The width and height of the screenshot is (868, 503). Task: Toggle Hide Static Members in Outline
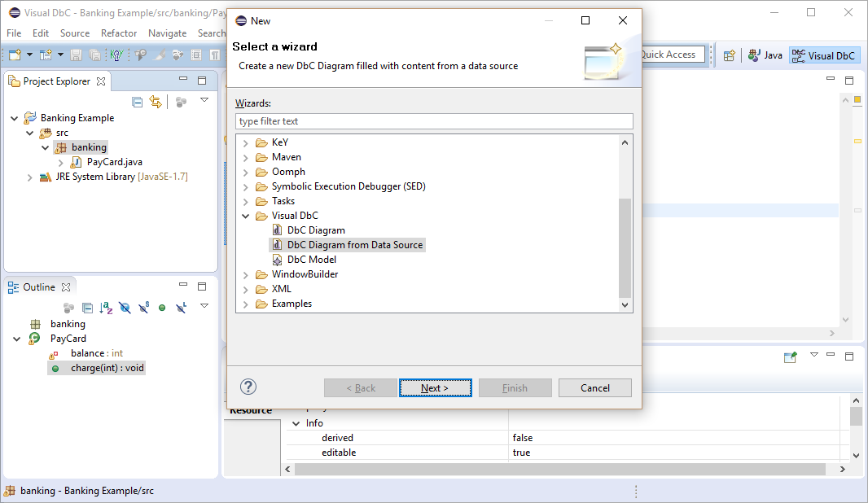(x=144, y=308)
